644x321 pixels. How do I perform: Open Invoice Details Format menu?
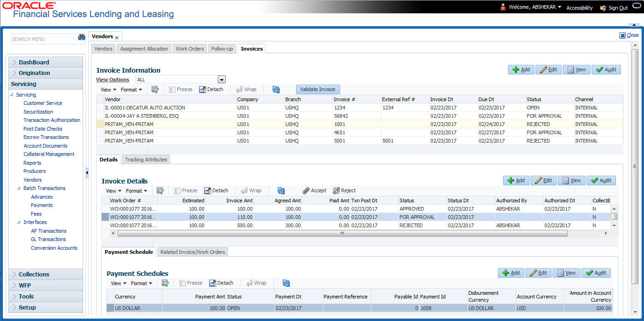[137, 191]
